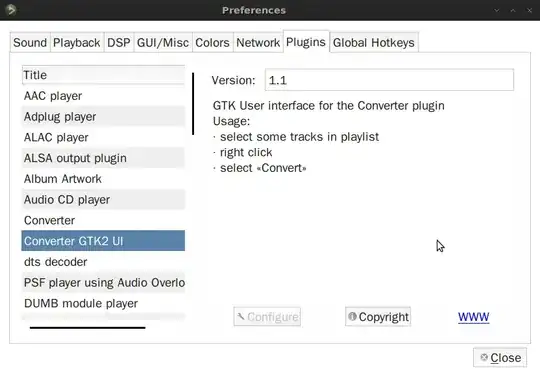Image resolution: width=540 pixels, height=380 pixels.
Task: Select the dts decoder plugin
Action: pyautogui.click(x=103, y=262)
